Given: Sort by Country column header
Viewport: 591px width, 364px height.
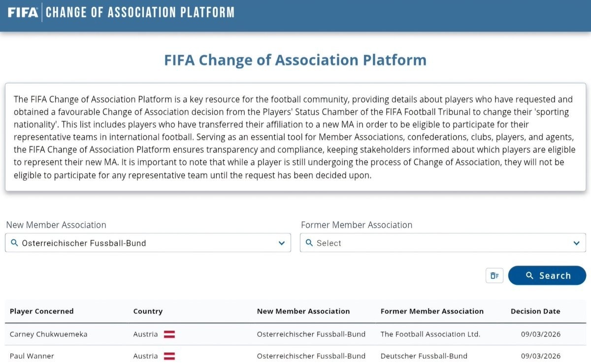Looking at the screenshot, I should pos(148,311).
